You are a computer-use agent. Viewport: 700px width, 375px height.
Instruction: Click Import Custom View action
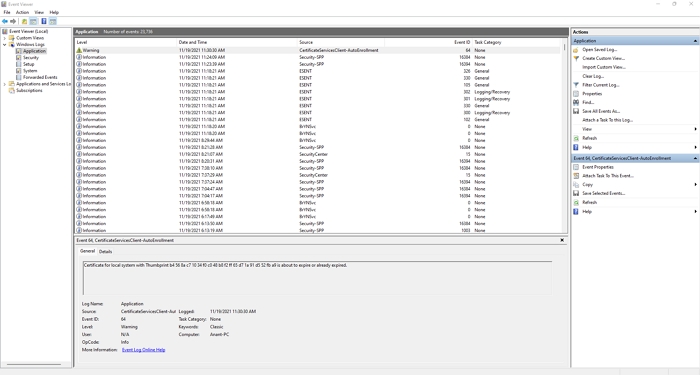pyautogui.click(x=604, y=67)
